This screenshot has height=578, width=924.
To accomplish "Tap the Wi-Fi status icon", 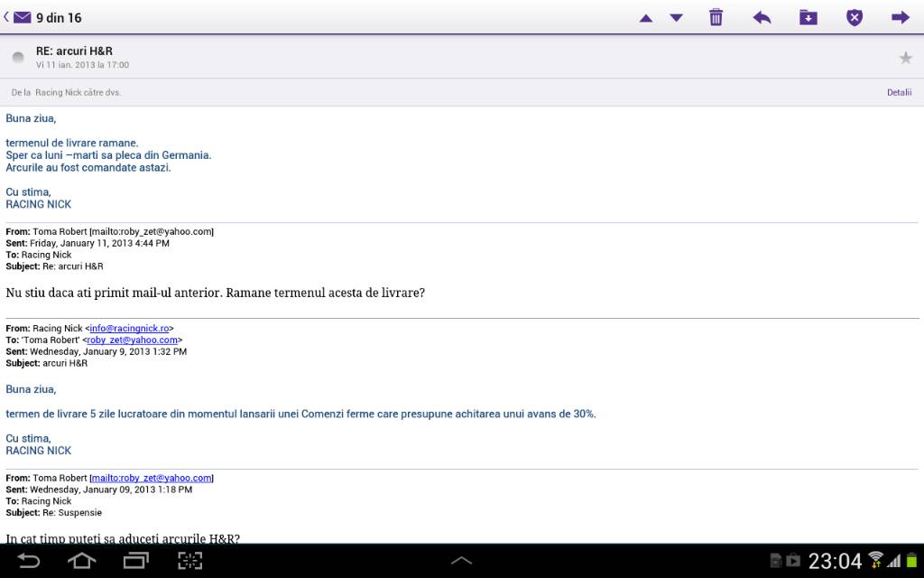I will pyautogui.click(x=875, y=559).
